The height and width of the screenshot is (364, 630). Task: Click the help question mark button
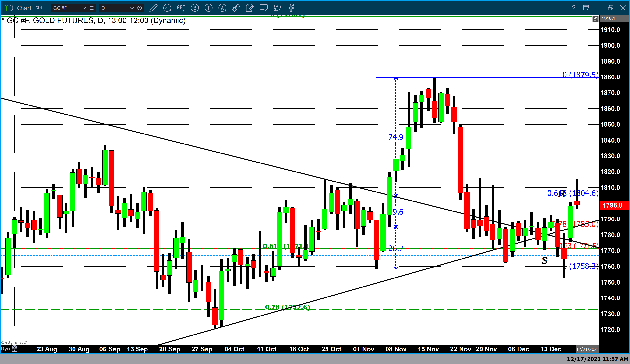pyautogui.click(x=574, y=8)
